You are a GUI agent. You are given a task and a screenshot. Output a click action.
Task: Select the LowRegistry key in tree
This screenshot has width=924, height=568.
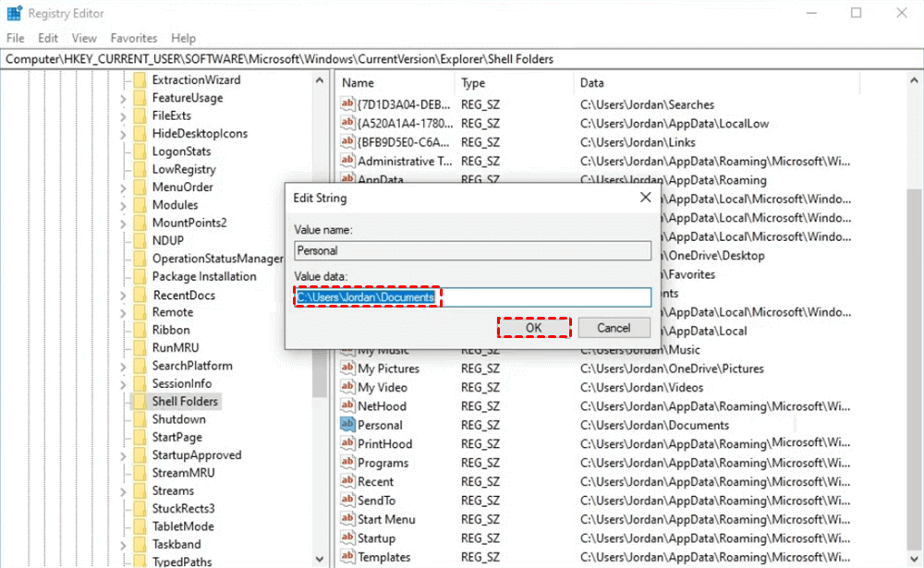click(x=184, y=169)
